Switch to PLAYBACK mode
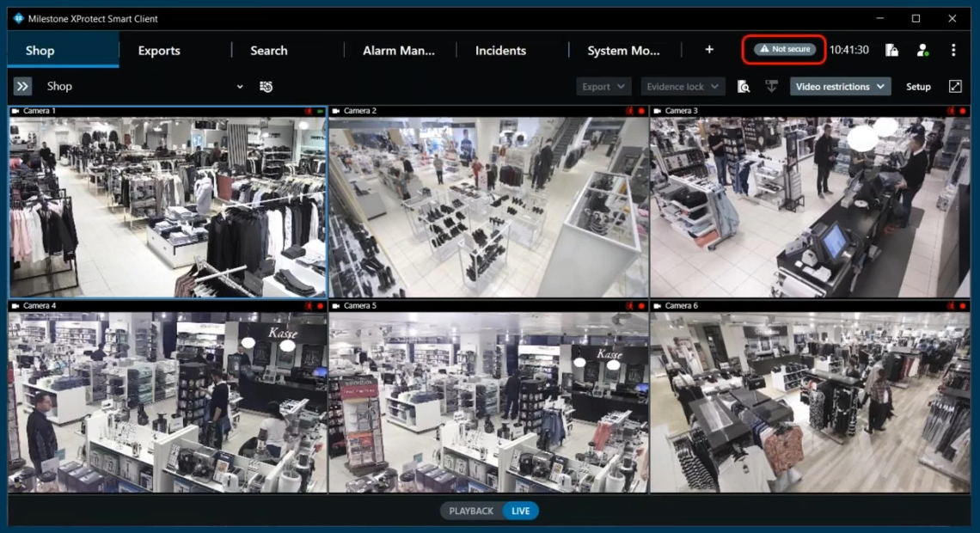 [471, 511]
